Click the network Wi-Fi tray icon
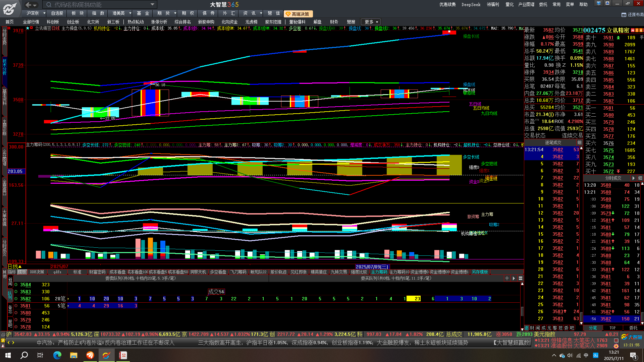 [578, 355]
